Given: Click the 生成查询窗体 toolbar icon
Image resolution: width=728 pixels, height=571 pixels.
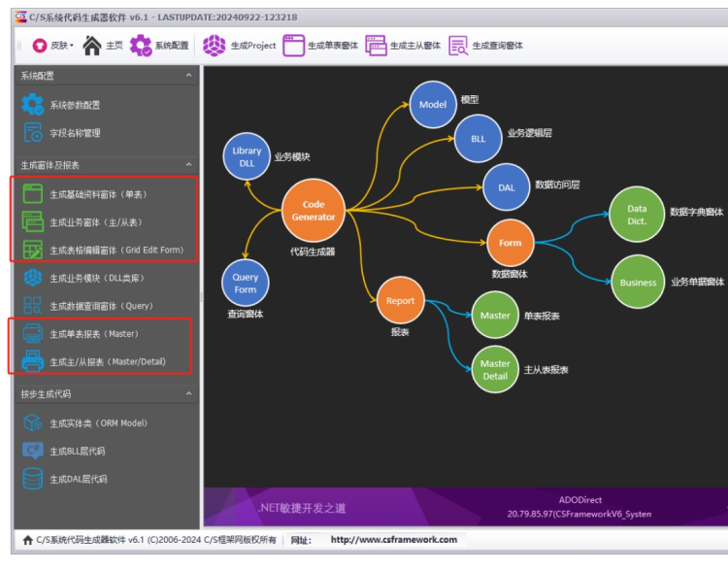Looking at the screenshot, I should pos(458,45).
